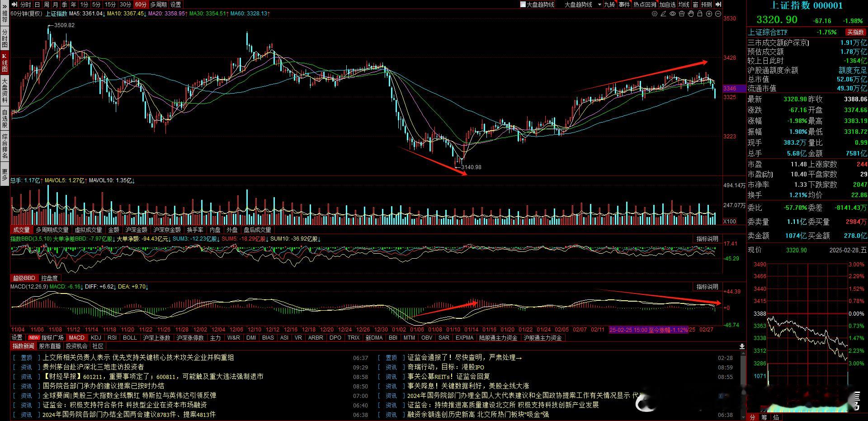Screen dimensions: 868x421
Task: Select the EXPMA indicator
Action: (464, 338)
